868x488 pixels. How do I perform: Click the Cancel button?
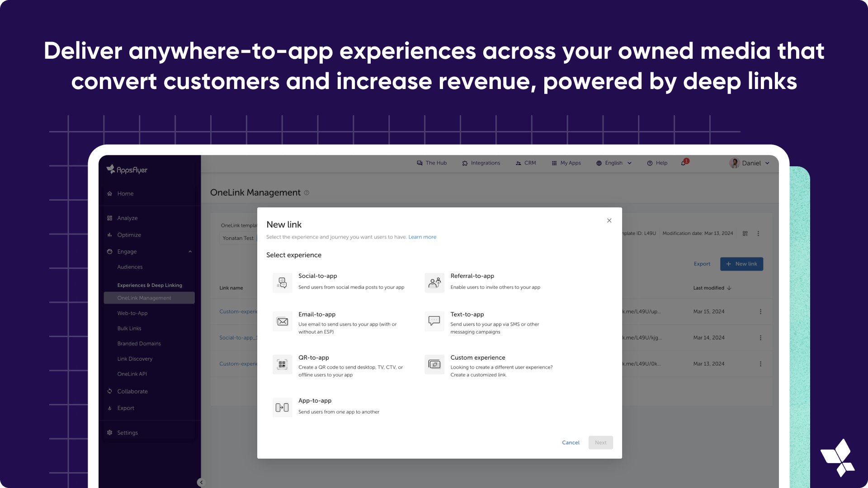click(x=571, y=442)
